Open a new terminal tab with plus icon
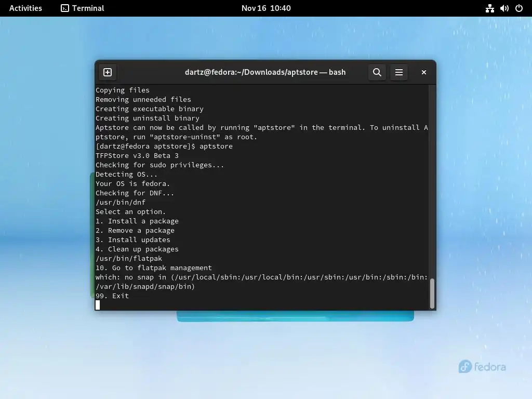The width and height of the screenshot is (532, 399). (x=108, y=72)
